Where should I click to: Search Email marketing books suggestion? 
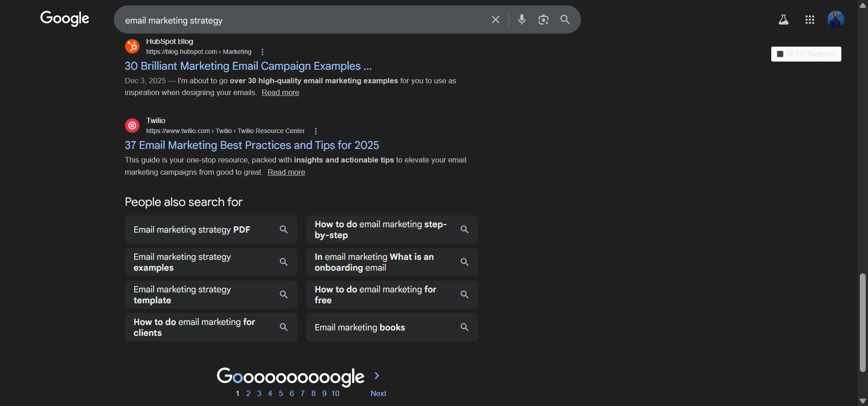392,327
